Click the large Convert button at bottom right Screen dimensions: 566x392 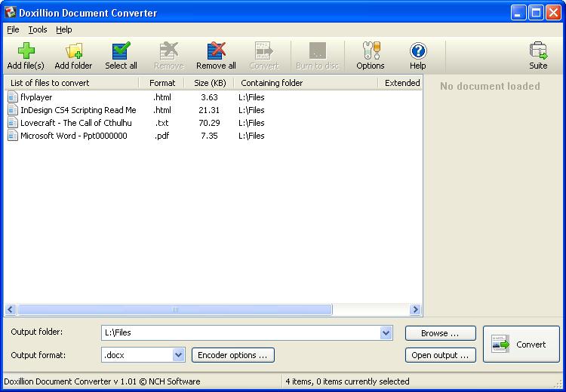coord(521,345)
